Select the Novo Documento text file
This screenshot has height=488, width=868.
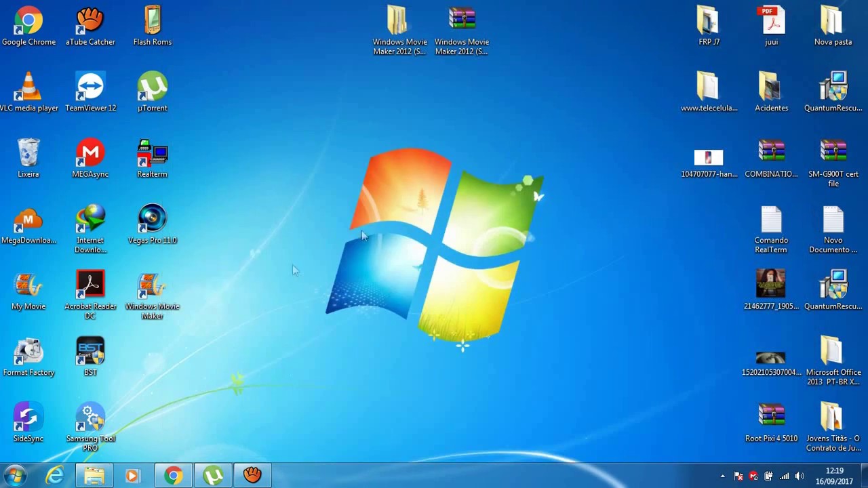coord(833,229)
